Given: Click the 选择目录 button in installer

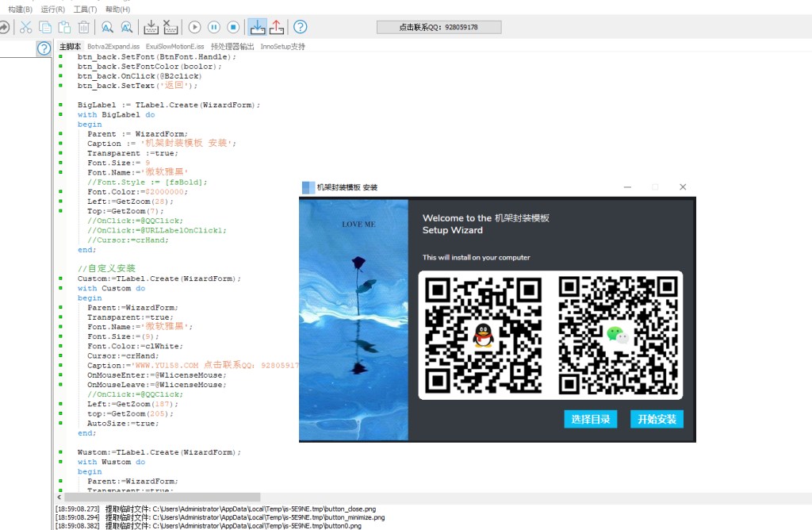Looking at the screenshot, I should point(591,419).
